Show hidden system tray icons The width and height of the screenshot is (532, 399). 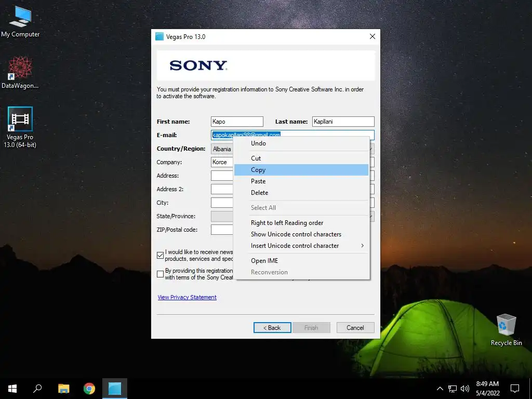point(440,389)
